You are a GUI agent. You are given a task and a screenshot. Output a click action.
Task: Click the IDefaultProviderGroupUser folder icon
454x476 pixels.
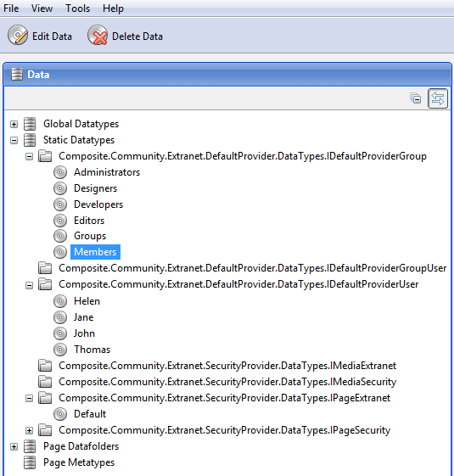click(45, 268)
